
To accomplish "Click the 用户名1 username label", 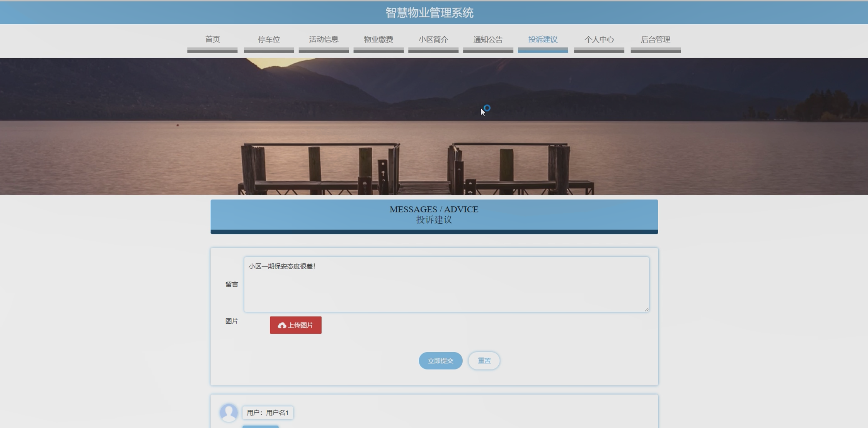I will coord(268,413).
